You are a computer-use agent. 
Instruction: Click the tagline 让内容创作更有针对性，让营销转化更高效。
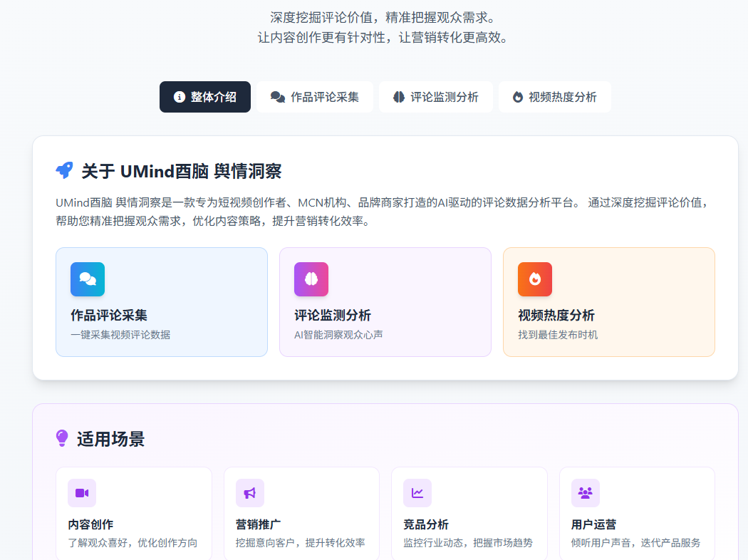382,37
